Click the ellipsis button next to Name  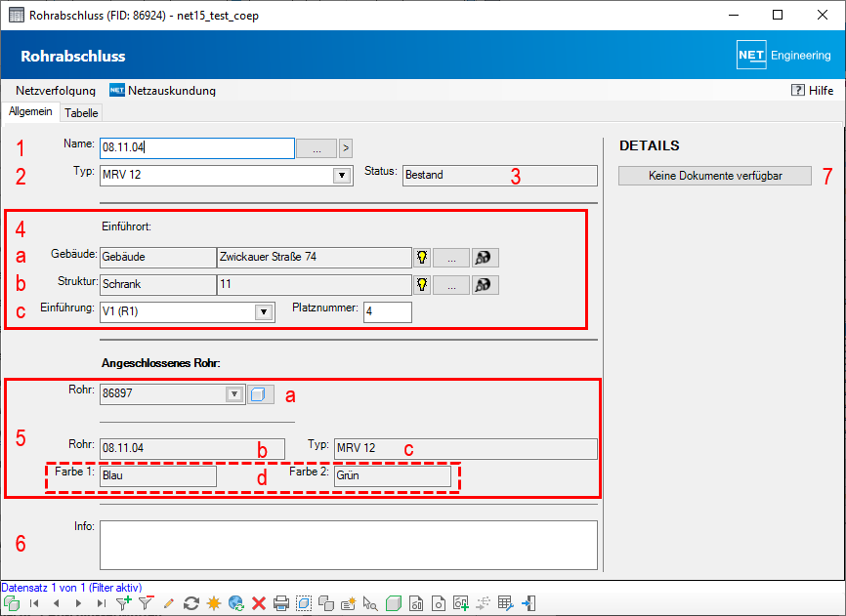pyautogui.click(x=316, y=148)
